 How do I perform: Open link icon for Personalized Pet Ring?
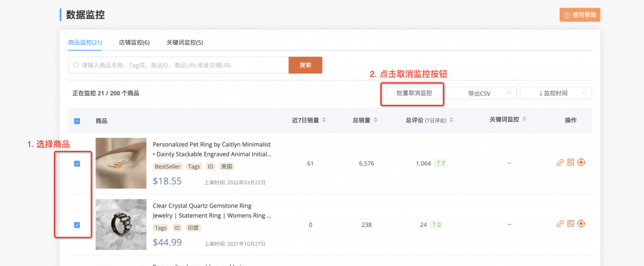click(560, 163)
